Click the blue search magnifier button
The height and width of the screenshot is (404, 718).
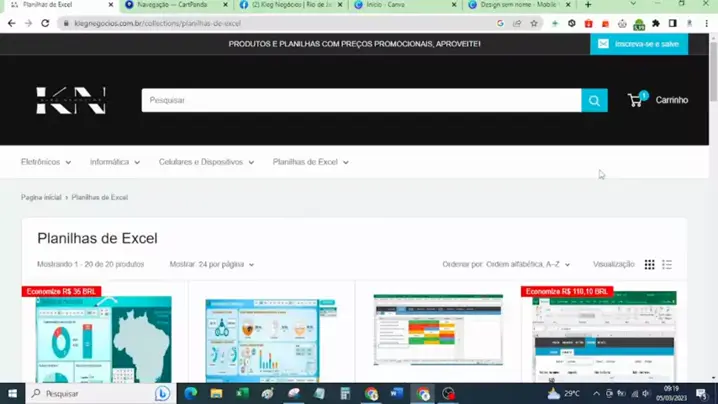pos(594,100)
